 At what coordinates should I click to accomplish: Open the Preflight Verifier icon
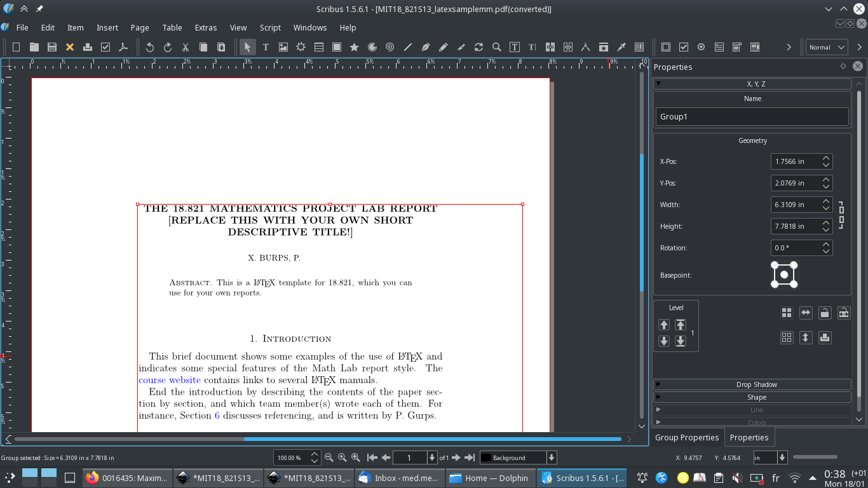(105, 47)
